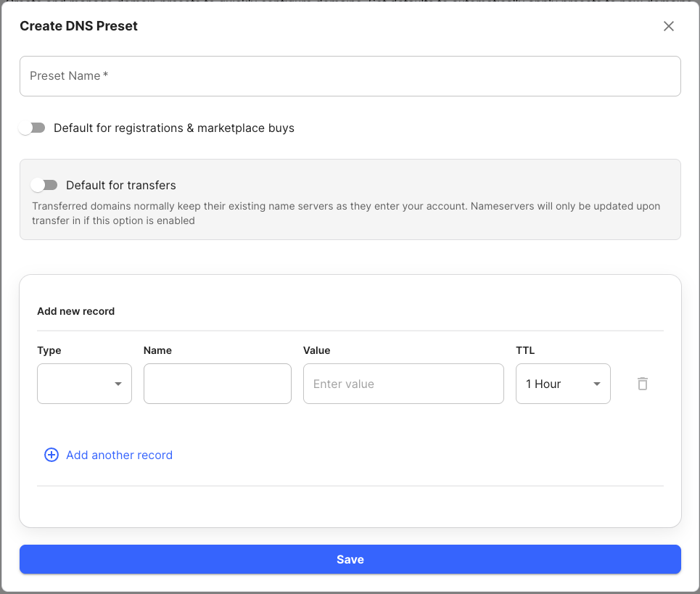Image resolution: width=700 pixels, height=594 pixels.
Task: Click the 'Add another record' link text
Action: click(119, 455)
